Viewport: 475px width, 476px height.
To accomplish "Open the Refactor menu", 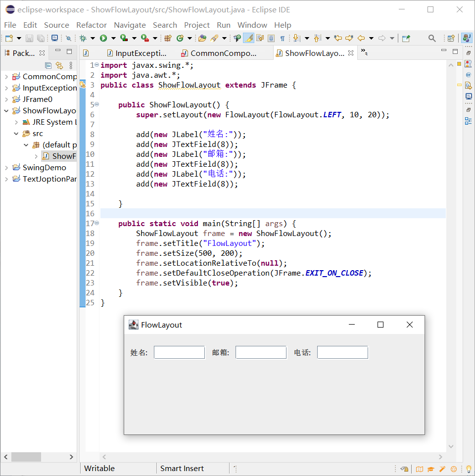I will (x=91, y=25).
